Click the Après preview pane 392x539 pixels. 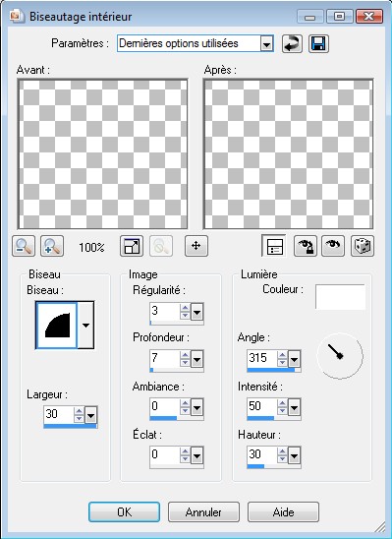click(288, 154)
